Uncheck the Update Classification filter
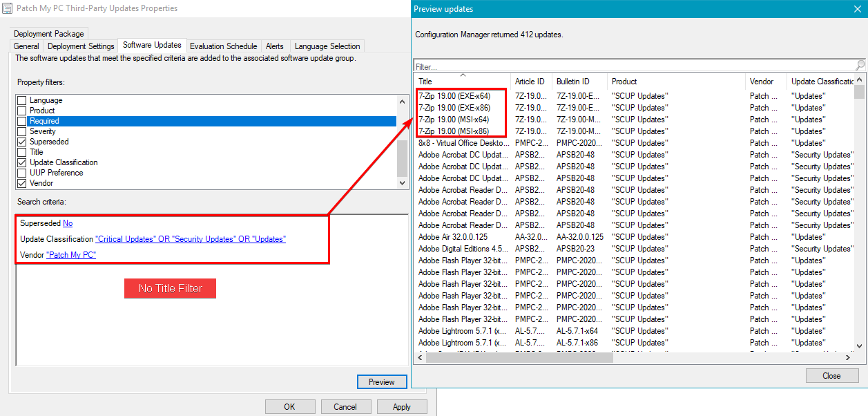The height and width of the screenshot is (416, 868). pyautogui.click(x=22, y=162)
